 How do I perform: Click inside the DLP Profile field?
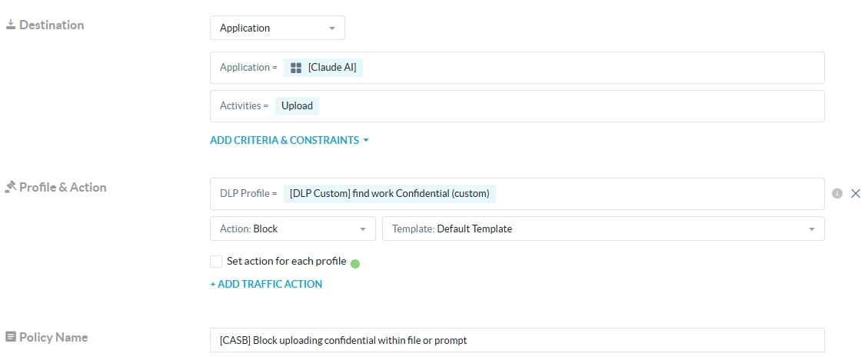[517, 193]
